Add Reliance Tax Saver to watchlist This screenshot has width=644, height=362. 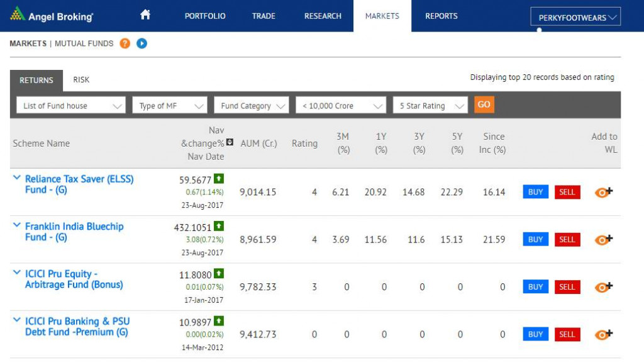pyautogui.click(x=603, y=192)
